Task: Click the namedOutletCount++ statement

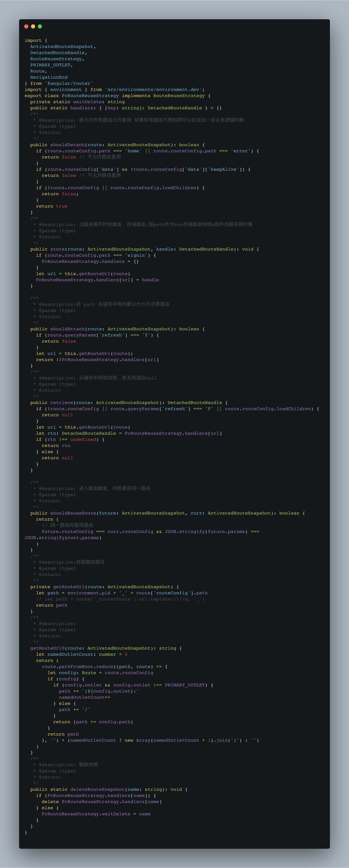Action: tap(85, 697)
